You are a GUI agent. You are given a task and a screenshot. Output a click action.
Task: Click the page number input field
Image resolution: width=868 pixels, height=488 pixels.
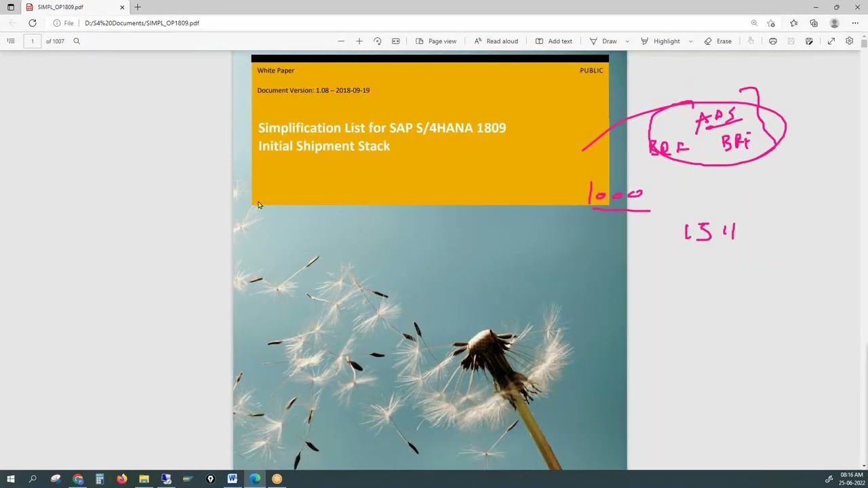click(32, 41)
